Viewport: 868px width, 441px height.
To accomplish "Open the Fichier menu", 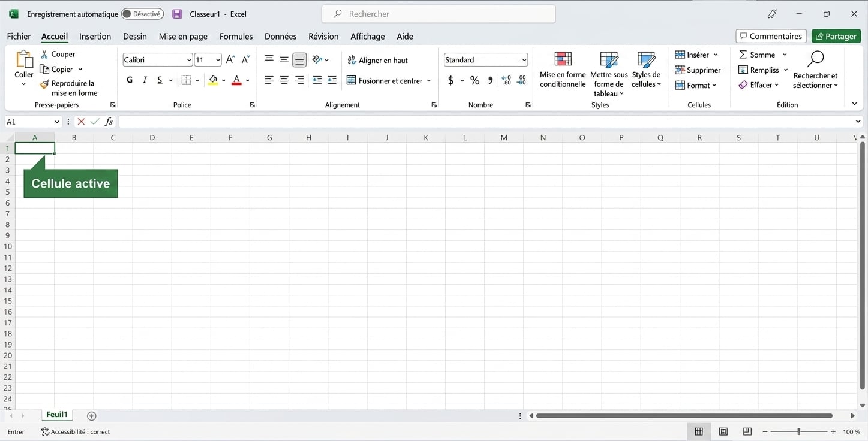I will pyautogui.click(x=19, y=37).
